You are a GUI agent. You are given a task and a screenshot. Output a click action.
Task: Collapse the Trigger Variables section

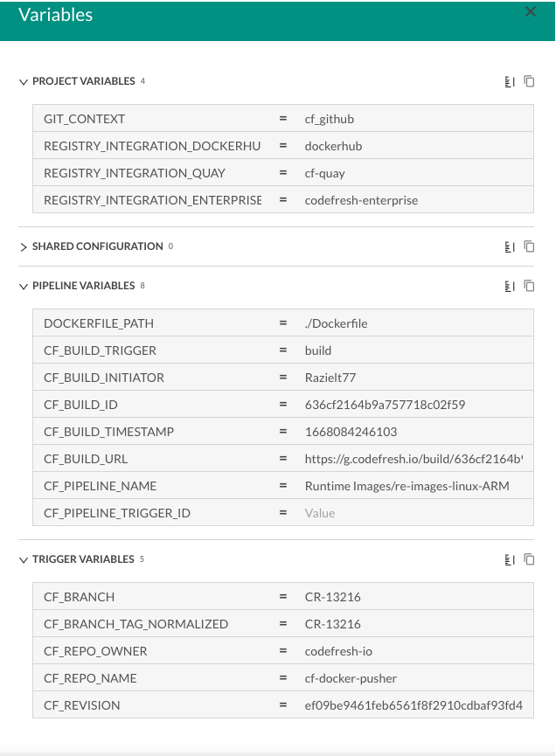pos(24,559)
